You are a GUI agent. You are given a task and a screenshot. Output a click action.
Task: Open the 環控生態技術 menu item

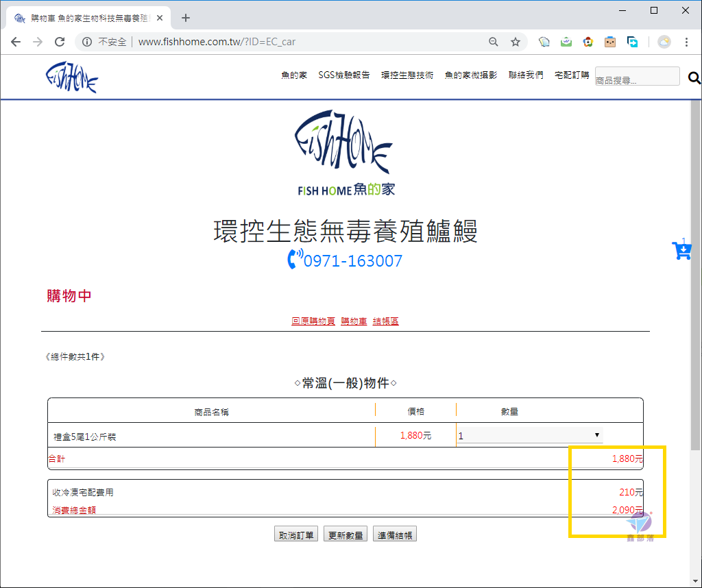(x=407, y=75)
